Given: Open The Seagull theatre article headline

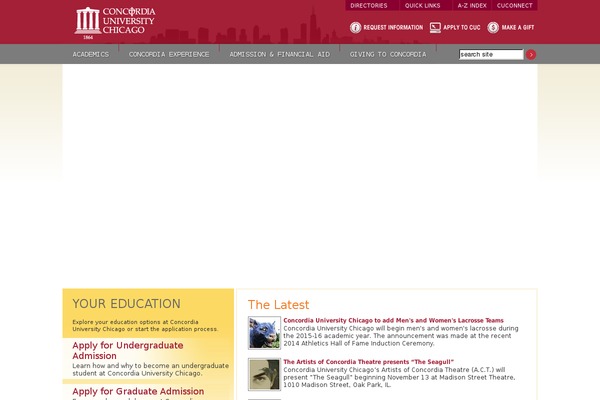Looking at the screenshot, I should click(368, 361).
